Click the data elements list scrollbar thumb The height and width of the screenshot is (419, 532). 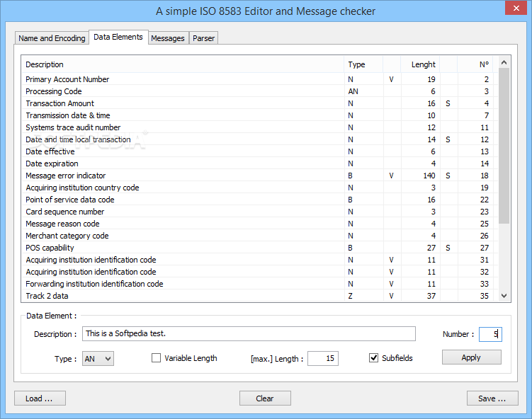coord(504,146)
